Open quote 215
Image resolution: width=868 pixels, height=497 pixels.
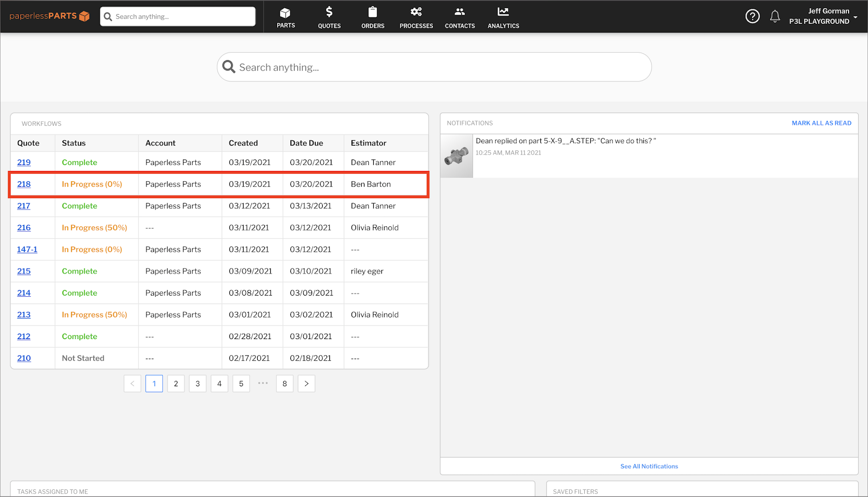point(24,271)
